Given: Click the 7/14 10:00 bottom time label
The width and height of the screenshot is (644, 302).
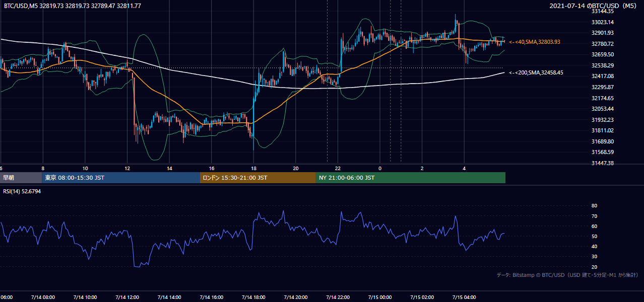Looking at the screenshot, I should point(85,297).
